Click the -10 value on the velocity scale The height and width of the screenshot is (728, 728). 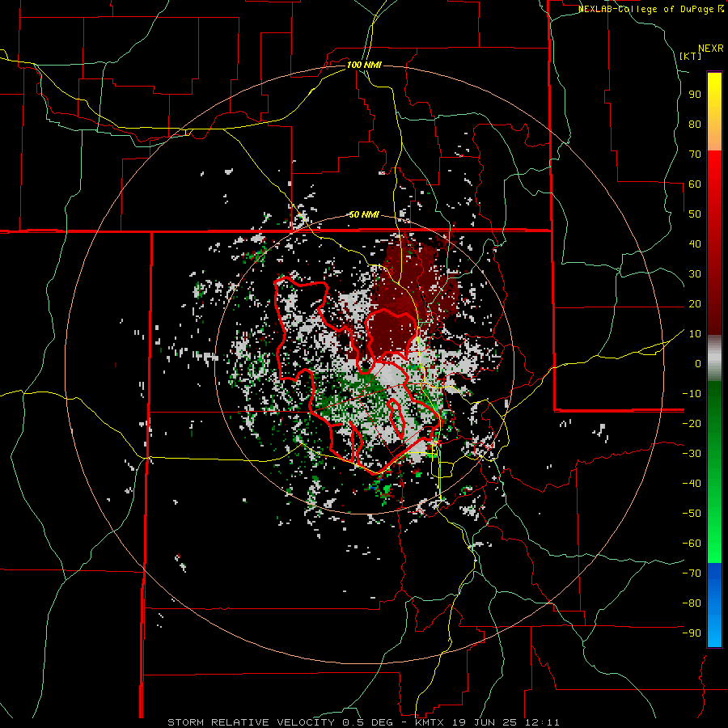click(692, 394)
